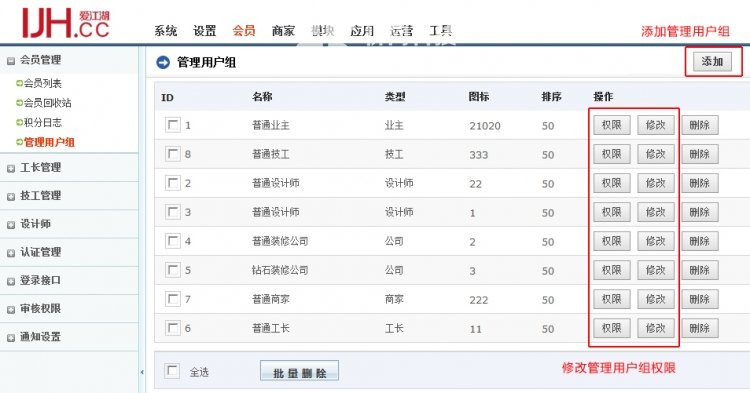Click the 排序 column header
The height and width of the screenshot is (393, 750).
pyautogui.click(x=551, y=97)
